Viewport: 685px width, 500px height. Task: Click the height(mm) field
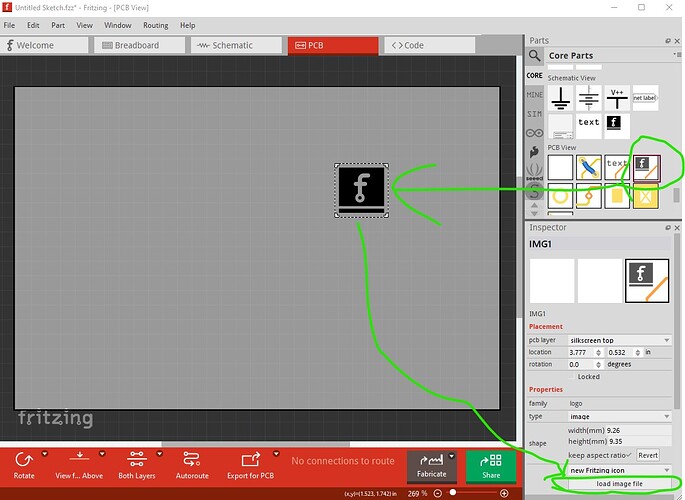point(638,441)
